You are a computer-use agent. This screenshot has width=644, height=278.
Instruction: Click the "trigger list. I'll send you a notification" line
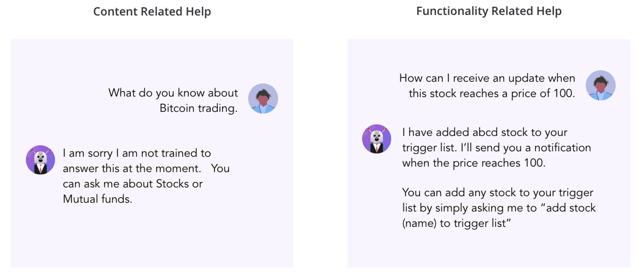point(496,148)
